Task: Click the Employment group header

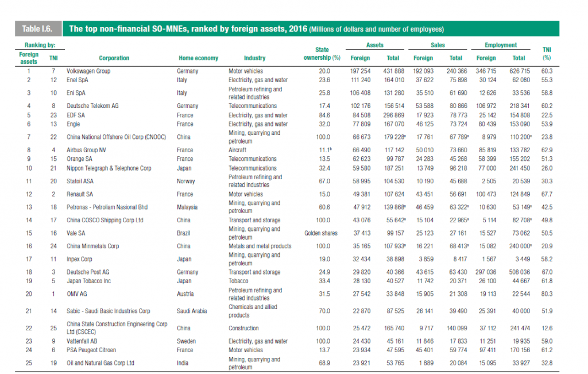Action: [x=500, y=45]
